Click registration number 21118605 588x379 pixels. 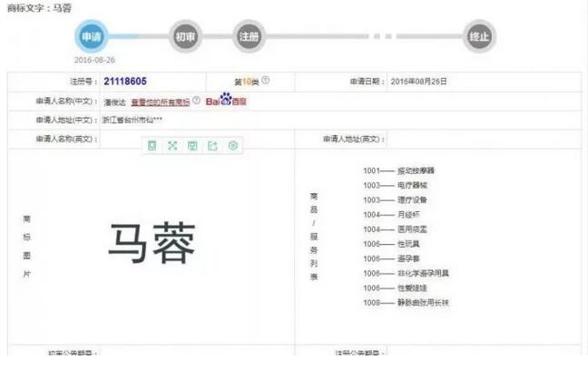tap(125, 82)
